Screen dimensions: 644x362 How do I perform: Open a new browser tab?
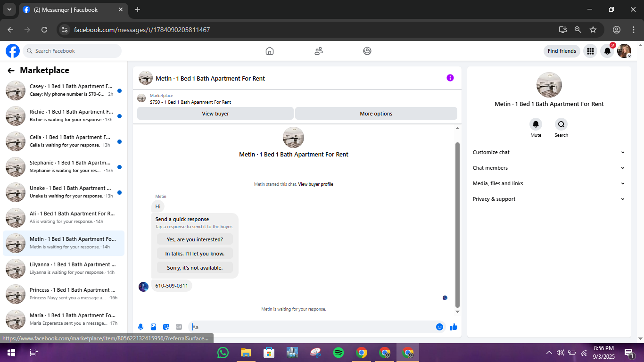(x=138, y=9)
